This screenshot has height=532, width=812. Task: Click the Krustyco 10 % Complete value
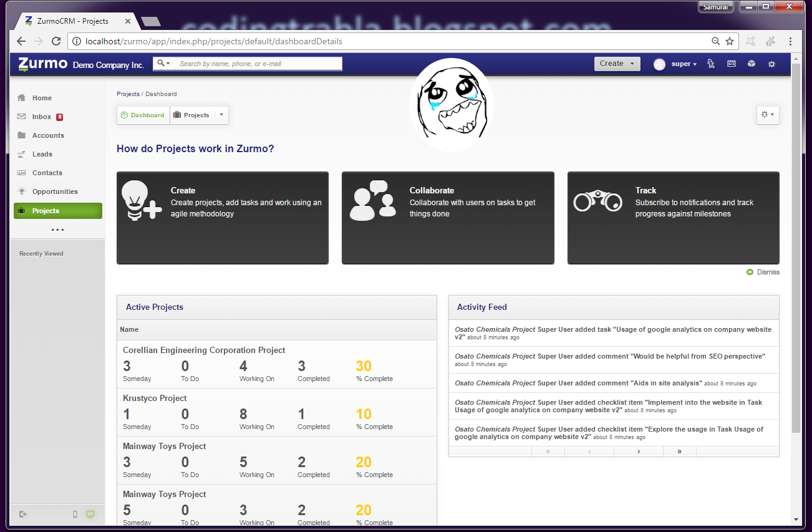pos(364,414)
